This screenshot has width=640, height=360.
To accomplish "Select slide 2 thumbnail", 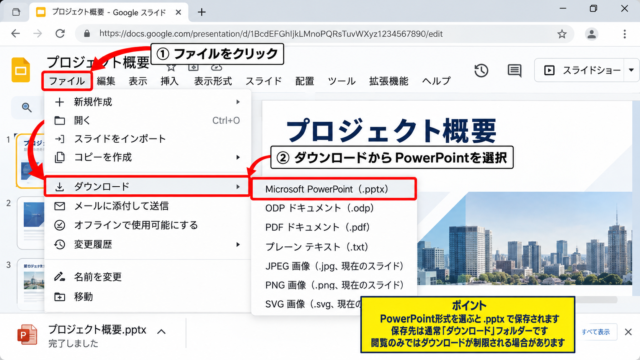I will (x=31, y=223).
